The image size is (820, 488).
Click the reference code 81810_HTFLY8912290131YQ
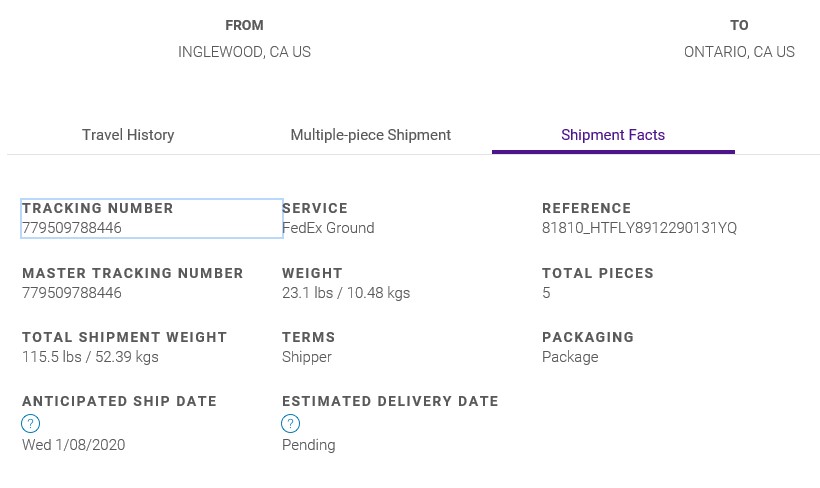click(x=639, y=228)
